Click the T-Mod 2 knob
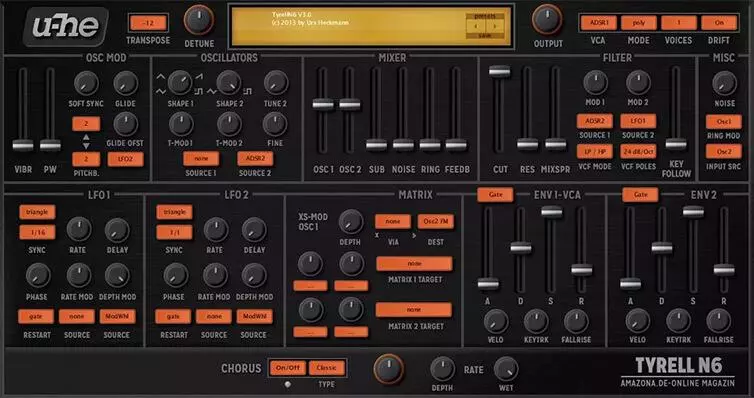 pos(229,124)
